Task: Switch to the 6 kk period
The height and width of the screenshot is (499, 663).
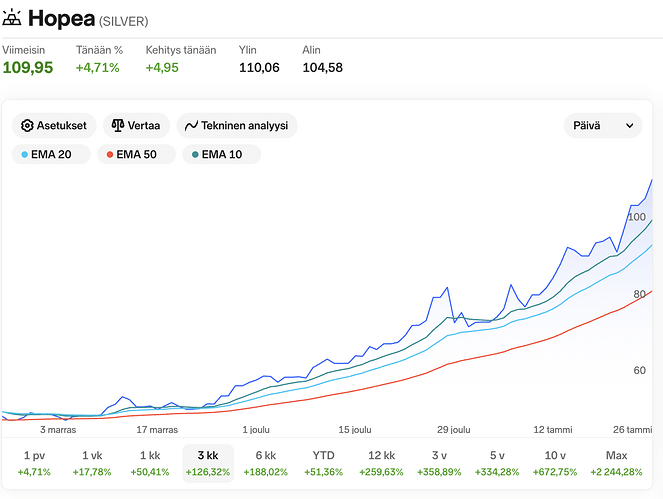Action: coord(266,463)
